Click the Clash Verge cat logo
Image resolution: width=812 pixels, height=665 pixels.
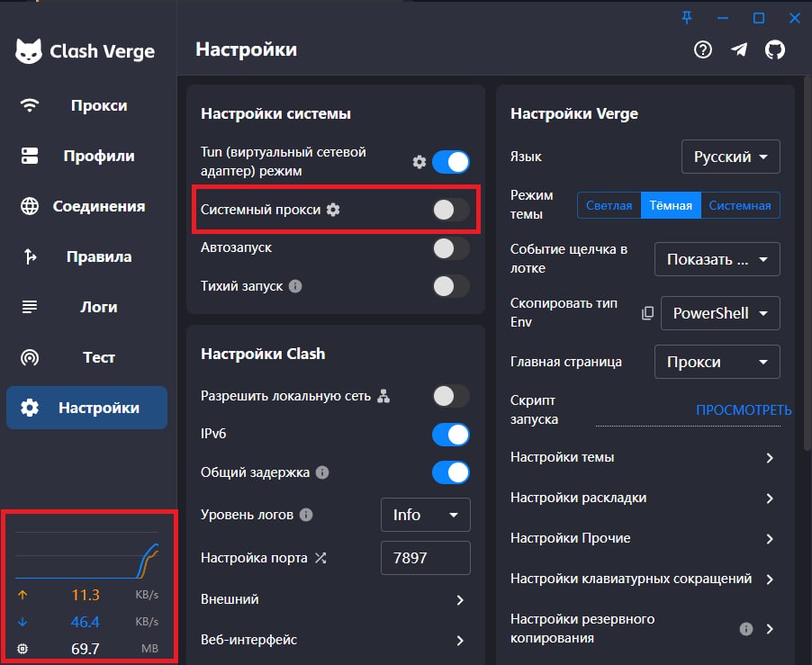pos(29,51)
